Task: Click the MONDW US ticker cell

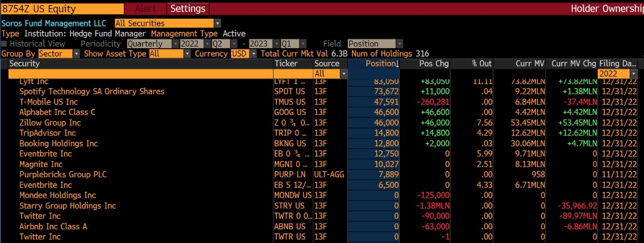Action: [x=293, y=195]
